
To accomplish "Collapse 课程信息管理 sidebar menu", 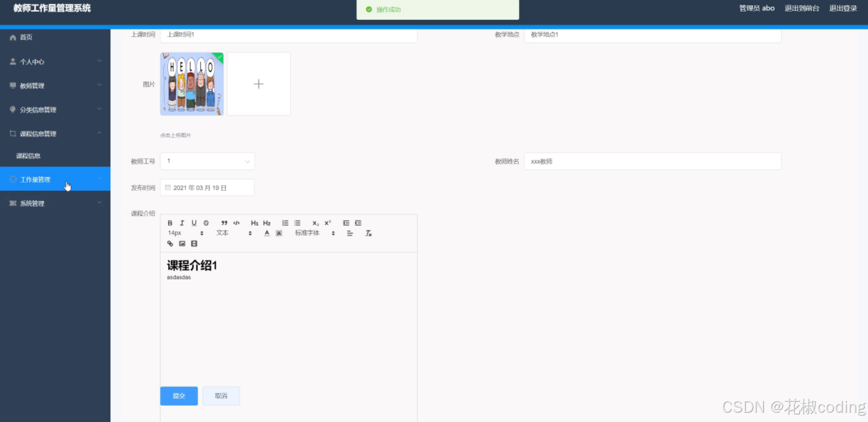I will (55, 134).
